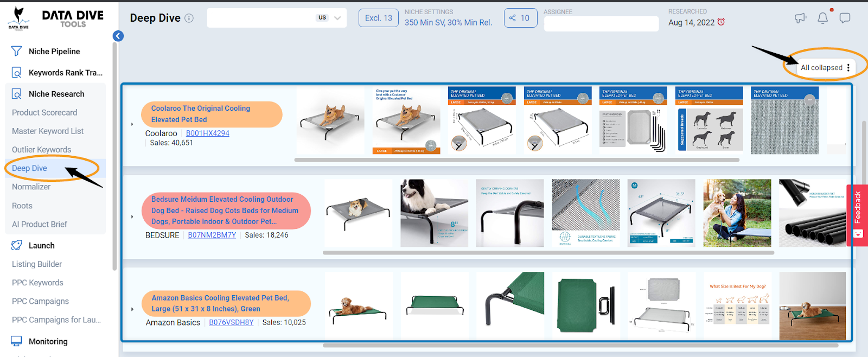
Task: Click the Niche Research magnifier icon
Action: (17, 93)
